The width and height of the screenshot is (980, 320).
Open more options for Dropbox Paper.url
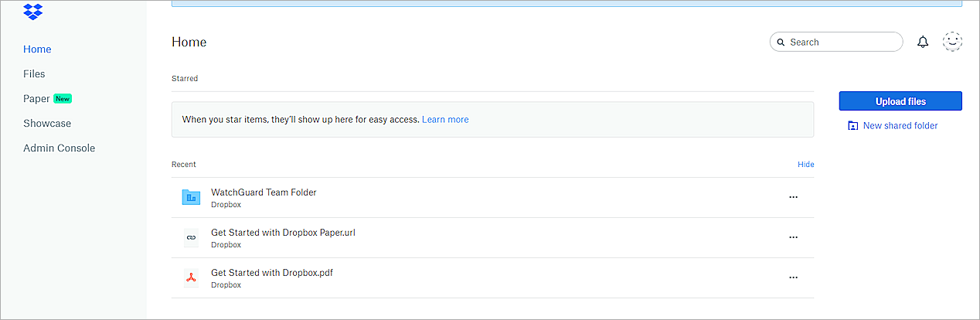point(793,237)
